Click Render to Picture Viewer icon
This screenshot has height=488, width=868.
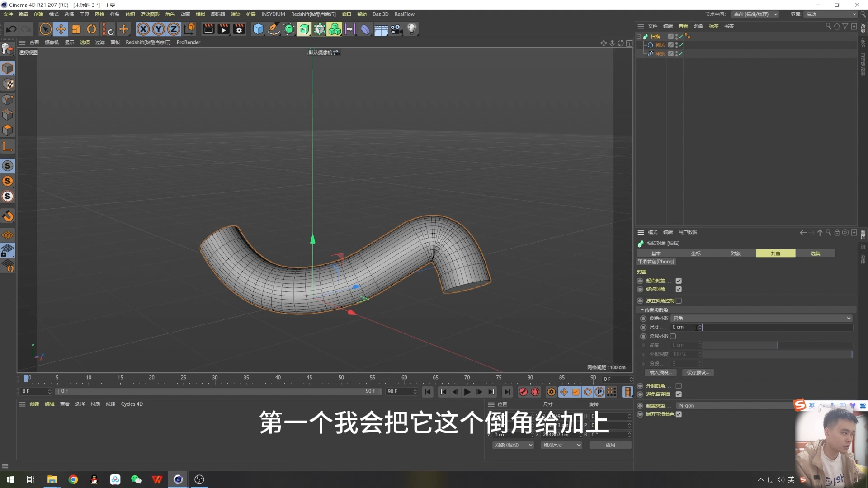223,29
